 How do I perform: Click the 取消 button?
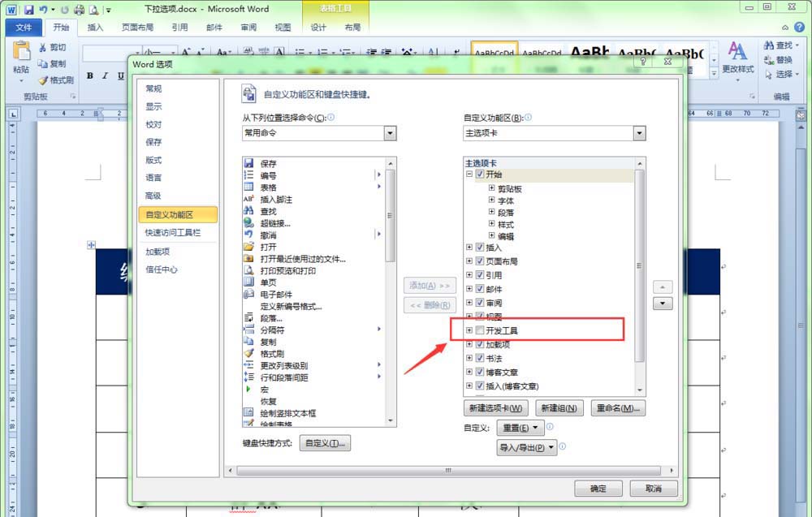tap(653, 488)
